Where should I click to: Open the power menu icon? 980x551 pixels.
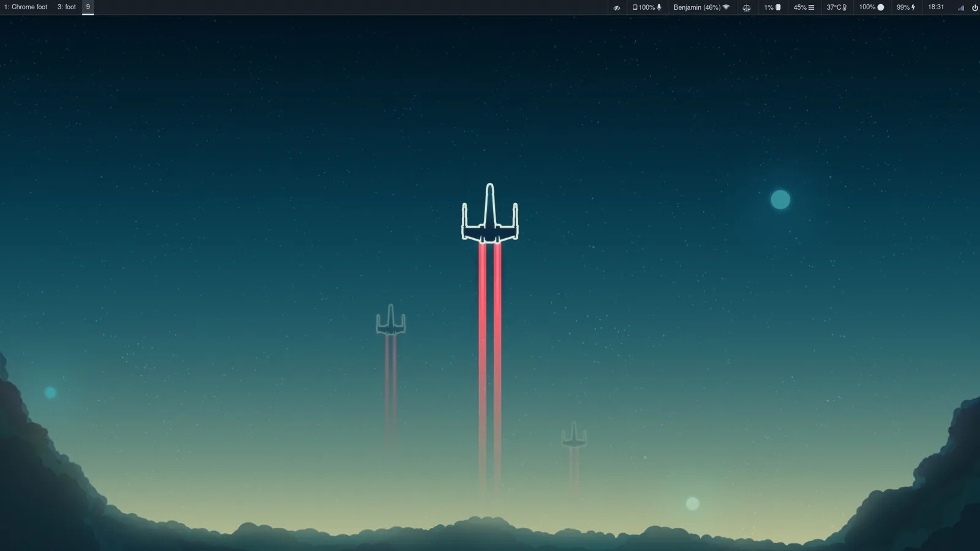pyautogui.click(x=975, y=8)
